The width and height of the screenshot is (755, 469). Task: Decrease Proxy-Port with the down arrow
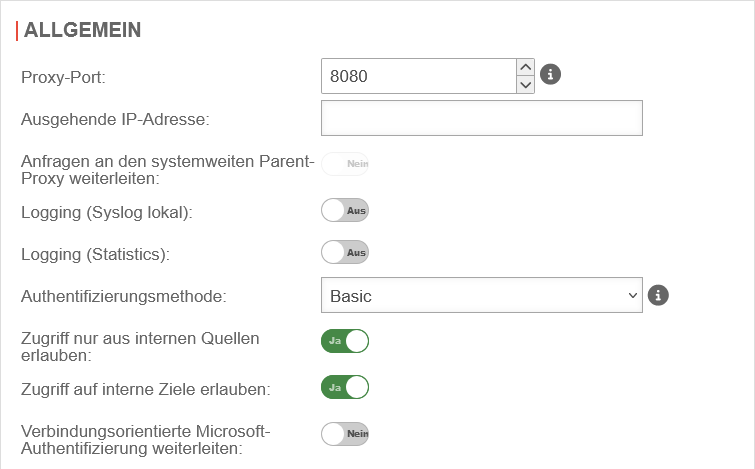pos(526,84)
